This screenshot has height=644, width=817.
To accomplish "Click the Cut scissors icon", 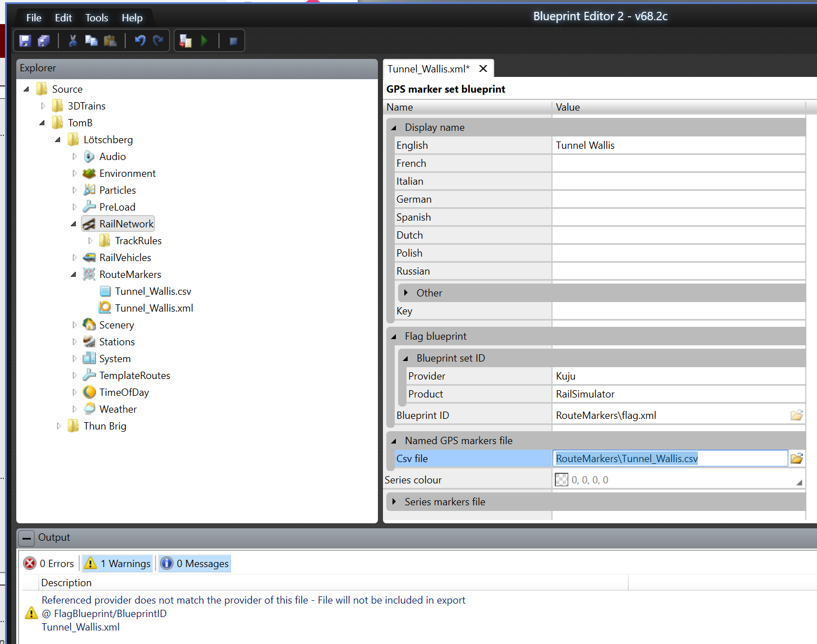I will pos(72,41).
